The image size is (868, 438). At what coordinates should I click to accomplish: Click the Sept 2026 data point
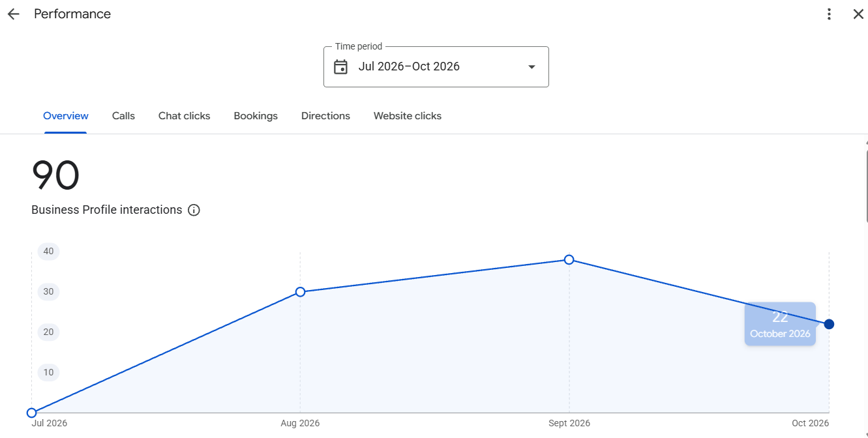(569, 259)
